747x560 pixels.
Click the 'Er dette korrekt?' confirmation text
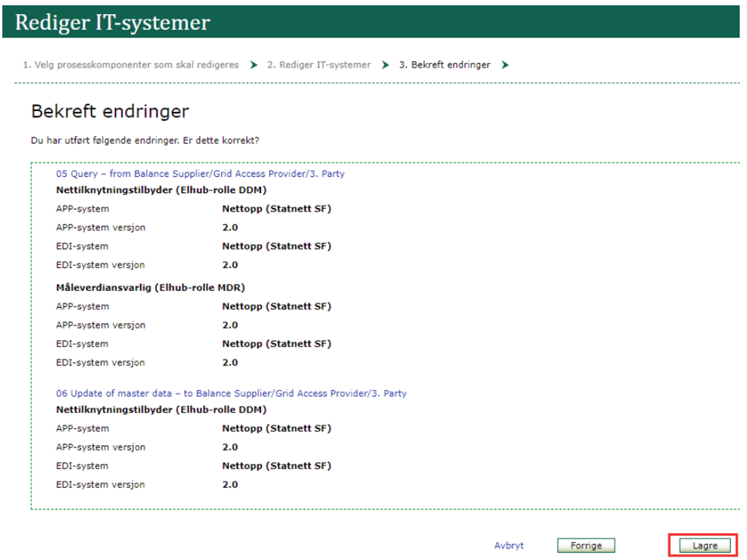pos(221,140)
